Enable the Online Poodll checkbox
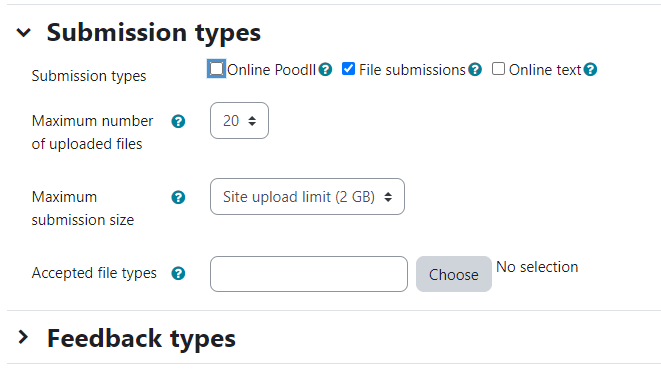Screen dimensions: 661x374 tap(216, 68)
